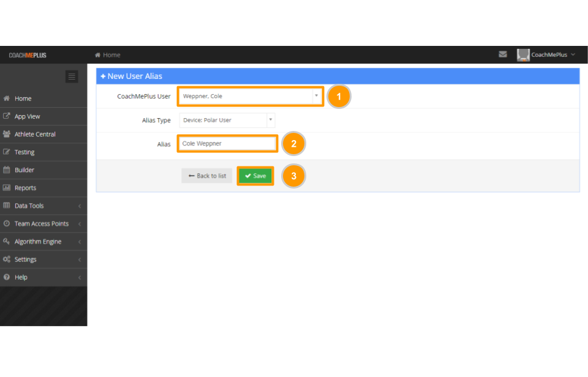Click the Home icon in sidebar

click(x=7, y=98)
